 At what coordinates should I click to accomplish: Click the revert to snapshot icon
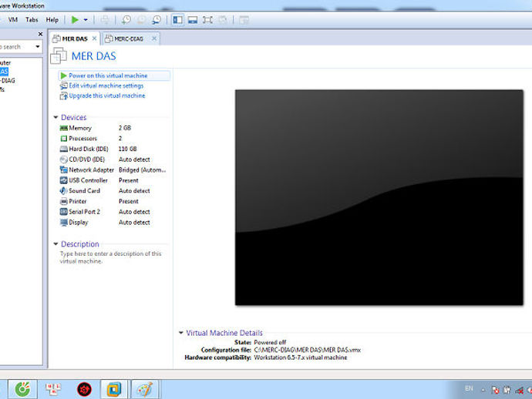point(141,20)
